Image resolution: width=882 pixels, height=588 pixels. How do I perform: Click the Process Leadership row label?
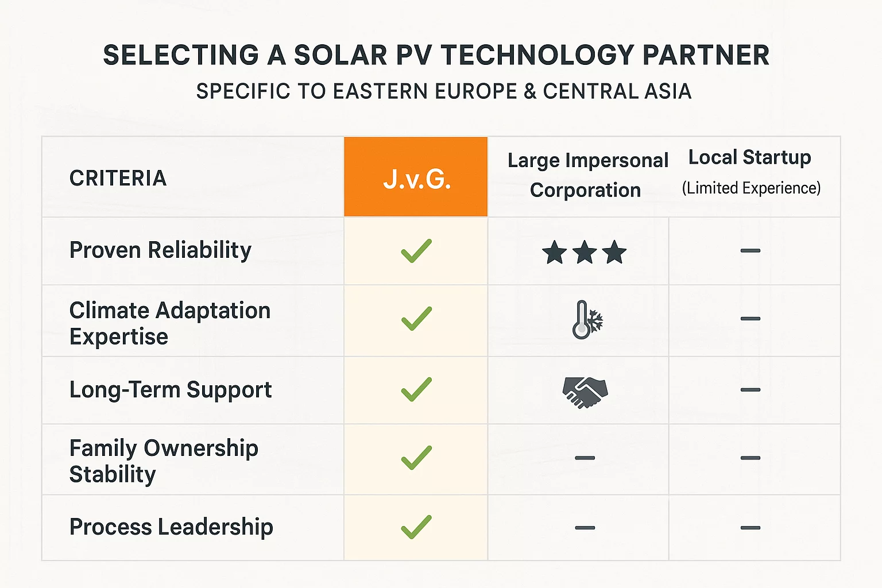click(171, 527)
